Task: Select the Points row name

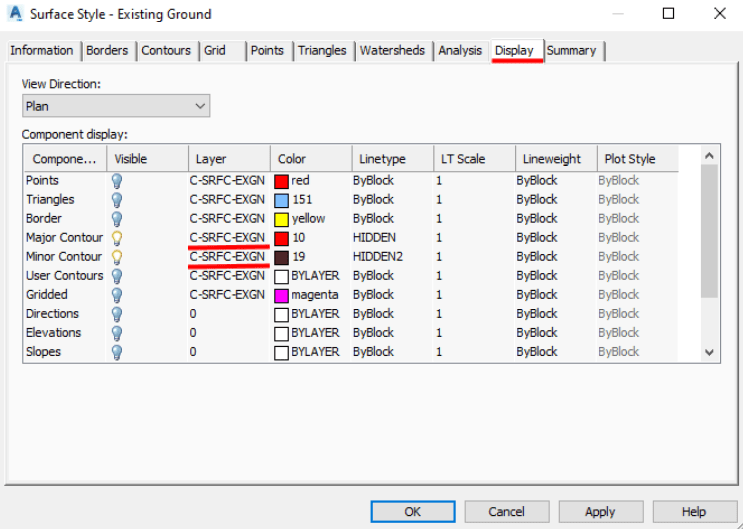Action: (42, 181)
